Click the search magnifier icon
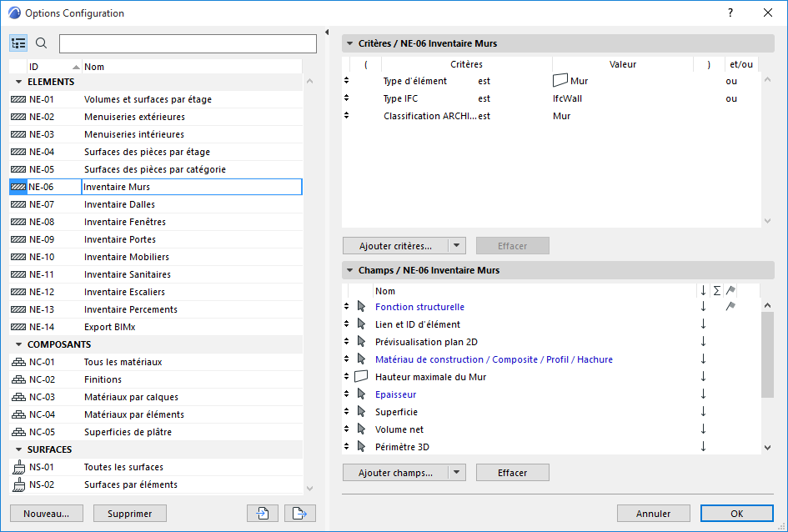Viewport: 788px width, 532px height. [x=42, y=43]
